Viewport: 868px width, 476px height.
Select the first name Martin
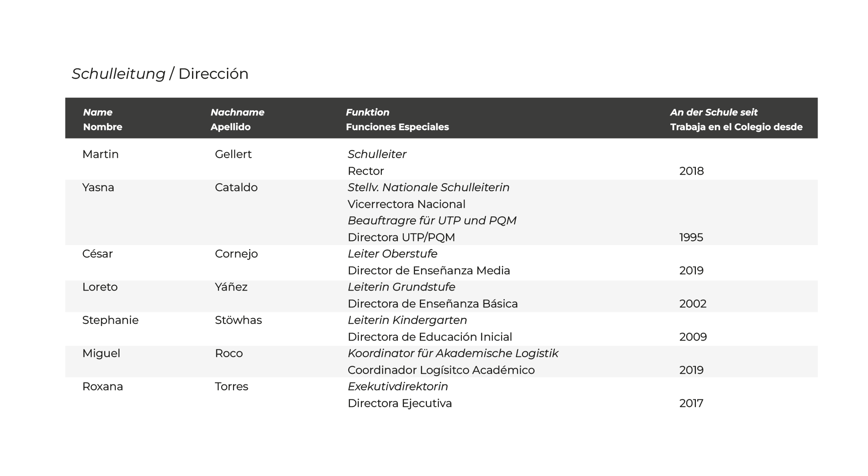click(100, 154)
